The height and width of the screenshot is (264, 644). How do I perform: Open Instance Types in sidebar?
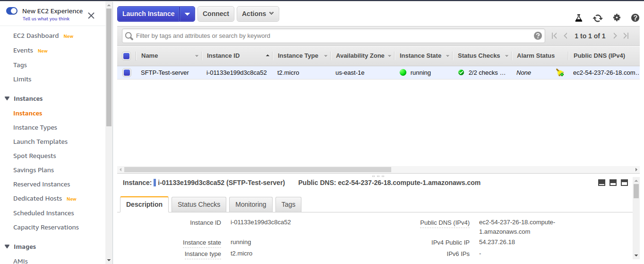[x=35, y=128]
